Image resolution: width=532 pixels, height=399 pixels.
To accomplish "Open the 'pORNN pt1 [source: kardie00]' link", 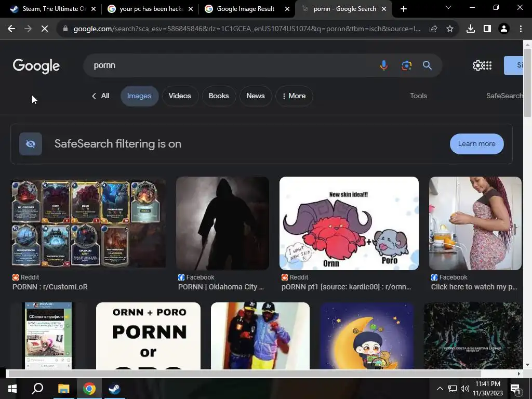I will click(x=347, y=287).
